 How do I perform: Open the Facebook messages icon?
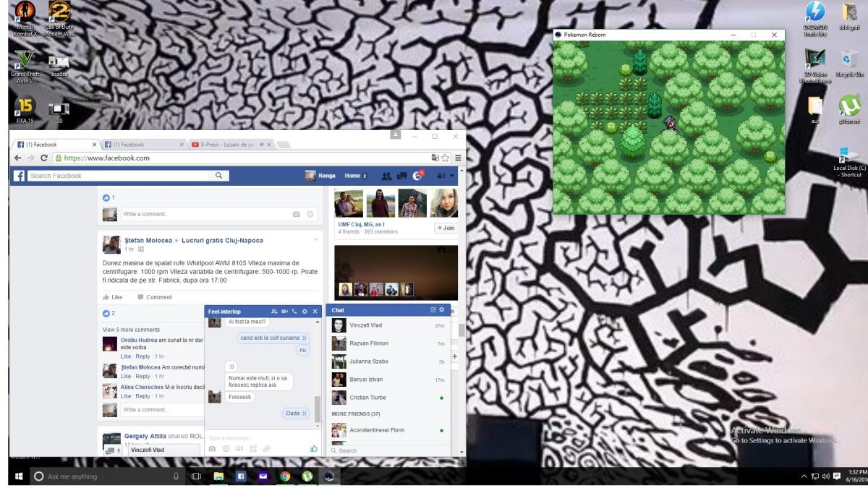point(401,176)
